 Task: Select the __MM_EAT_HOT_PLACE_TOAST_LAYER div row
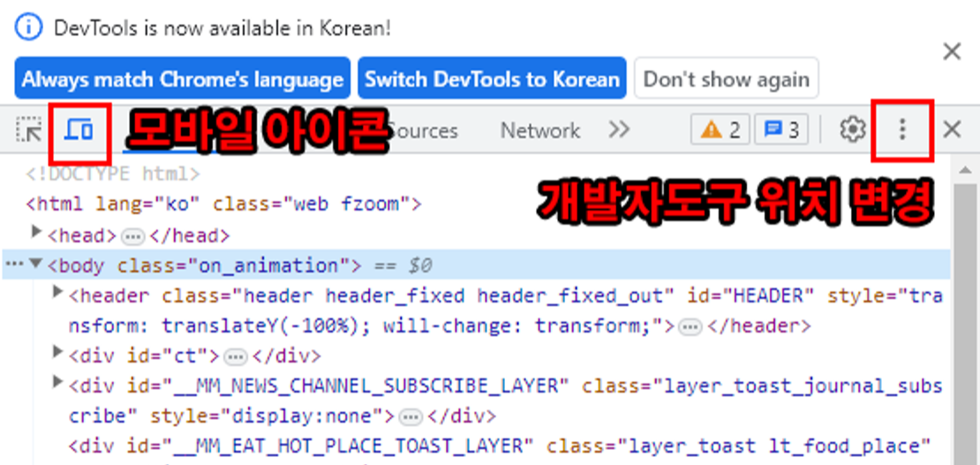pyautogui.click(x=500, y=446)
